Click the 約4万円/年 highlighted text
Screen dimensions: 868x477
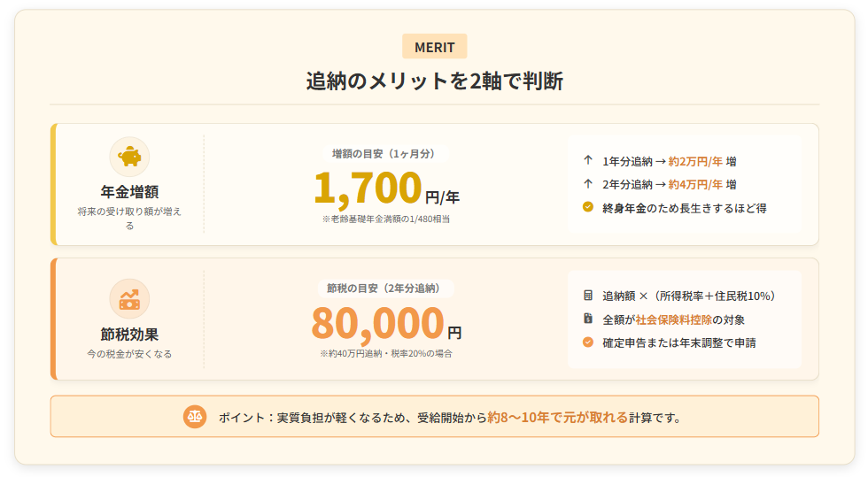pyautogui.click(x=695, y=184)
